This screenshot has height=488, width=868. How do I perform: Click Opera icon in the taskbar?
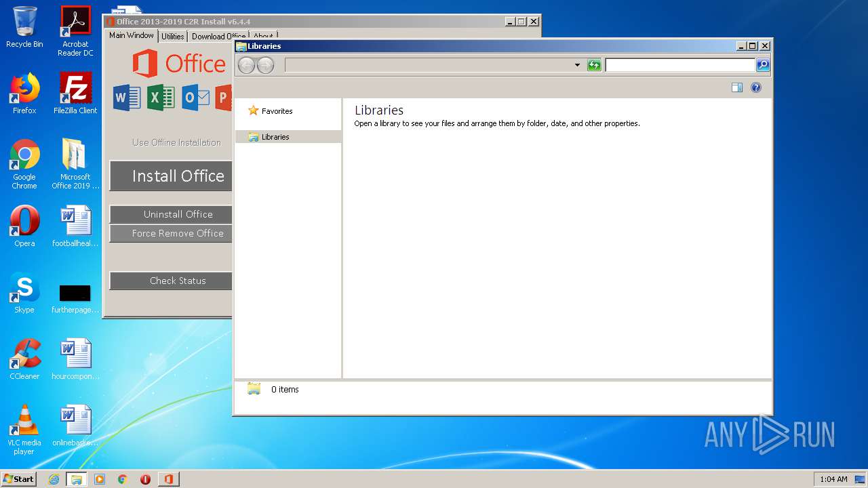pos(145,479)
